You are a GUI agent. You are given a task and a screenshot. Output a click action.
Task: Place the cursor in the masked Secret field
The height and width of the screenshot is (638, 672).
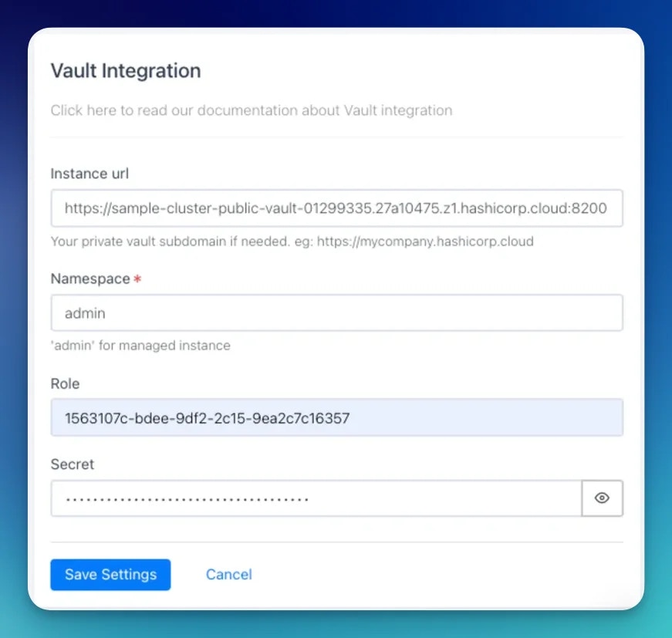316,498
